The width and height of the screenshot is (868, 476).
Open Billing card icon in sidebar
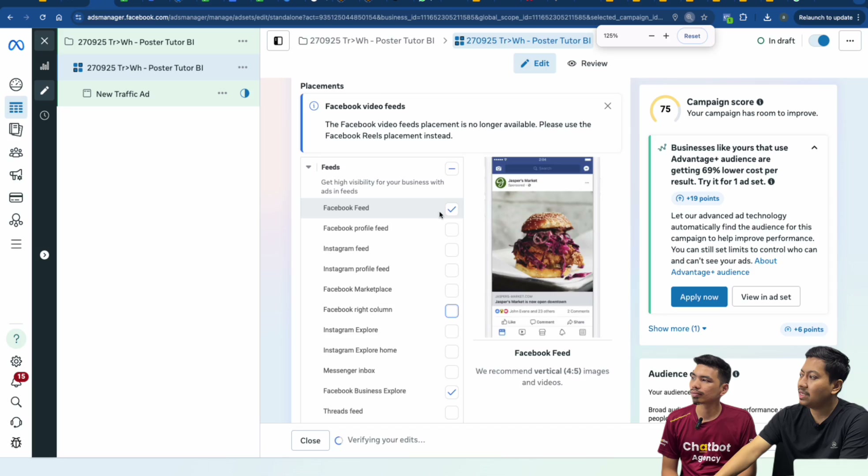click(16, 197)
